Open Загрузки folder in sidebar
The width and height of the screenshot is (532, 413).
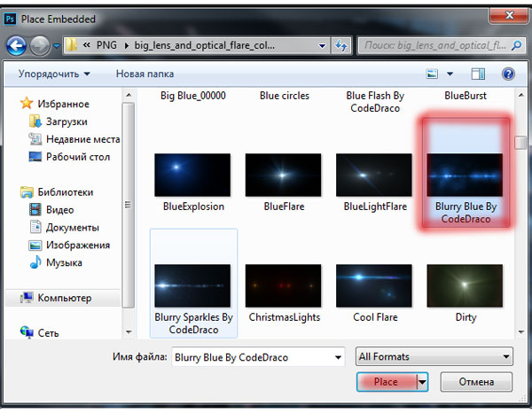coord(66,121)
